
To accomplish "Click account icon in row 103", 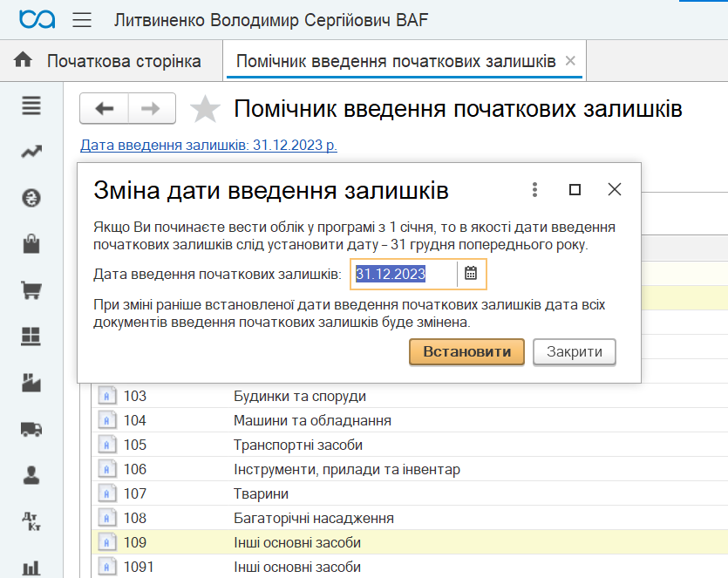I will [107, 396].
